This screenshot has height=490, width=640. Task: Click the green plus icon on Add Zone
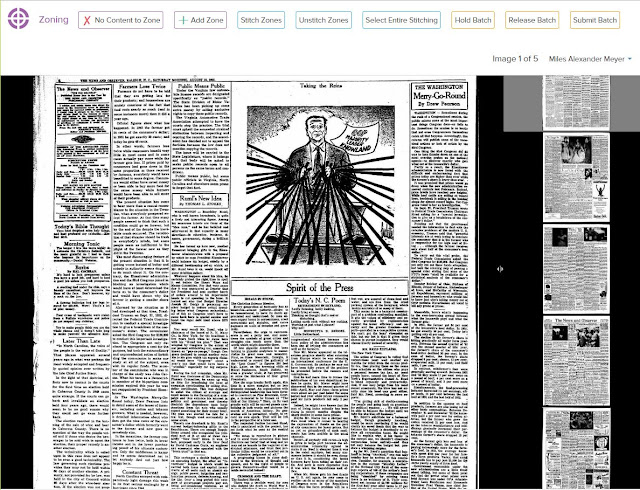(x=183, y=20)
